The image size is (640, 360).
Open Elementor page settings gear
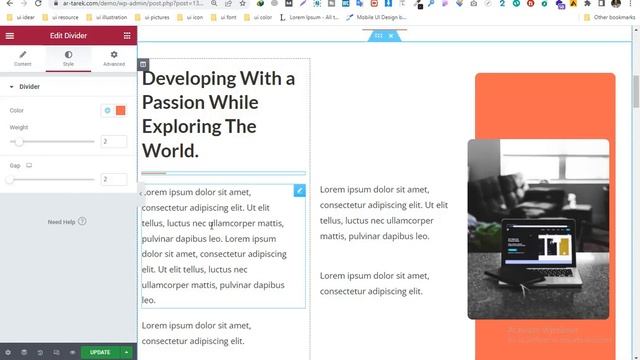pos(8,352)
